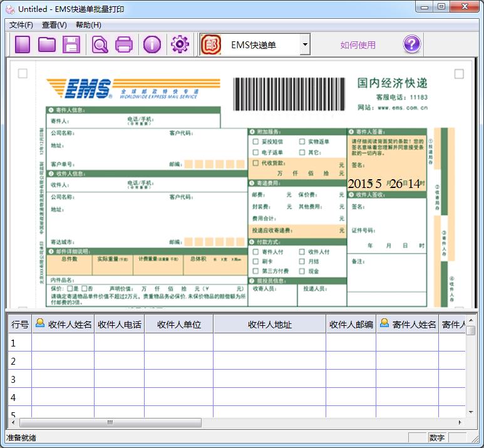Open the info (i) about icon

point(152,44)
